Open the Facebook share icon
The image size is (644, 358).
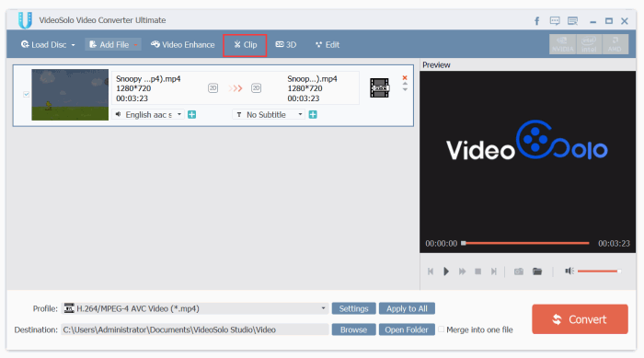[x=536, y=21]
